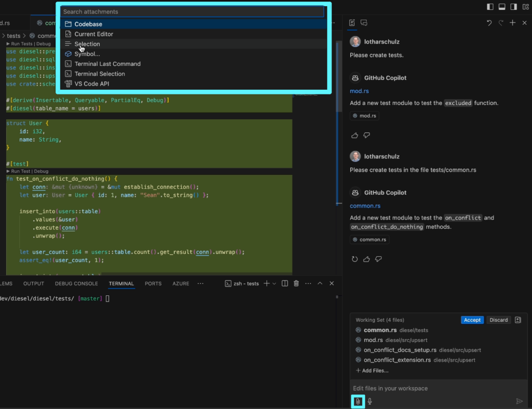Retry the last Copilot response
The width and height of the screenshot is (532, 409).
pos(355,259)
